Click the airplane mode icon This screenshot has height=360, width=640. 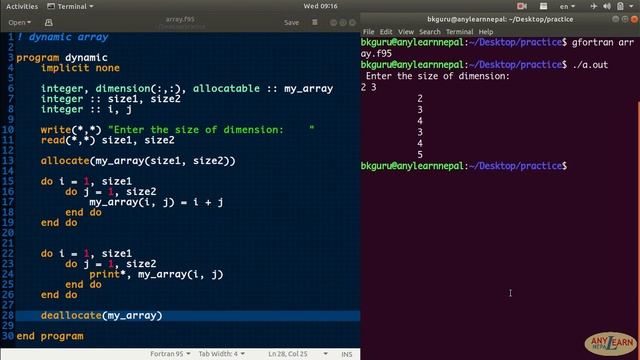pyautogui.click(x=594, y=6)
